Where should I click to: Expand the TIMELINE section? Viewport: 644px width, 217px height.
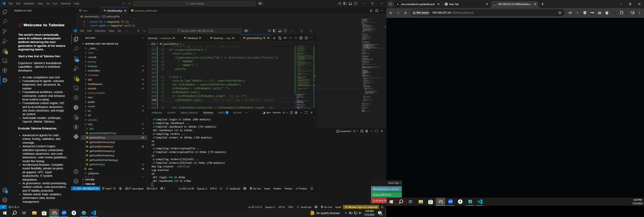[114, 184]
